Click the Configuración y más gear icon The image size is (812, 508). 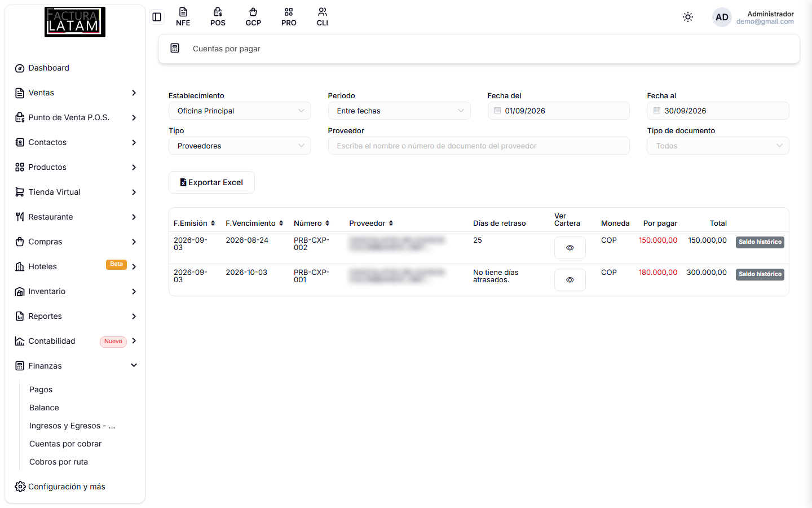click(20, 487)
